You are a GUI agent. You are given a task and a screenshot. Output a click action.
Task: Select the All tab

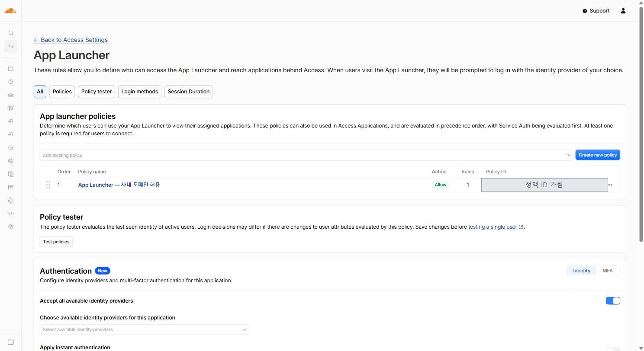[x=40, y=92]
